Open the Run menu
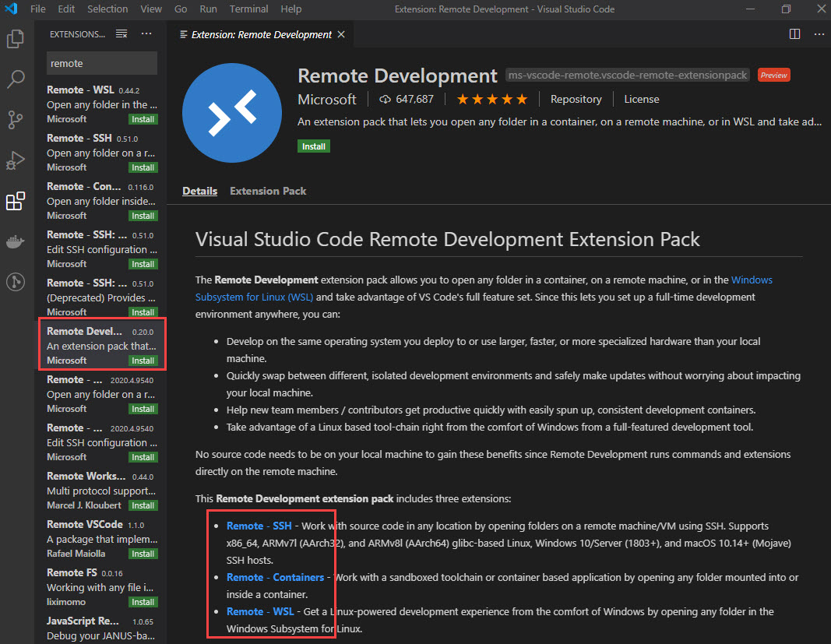The image size is (831, 644). tap(208, 9)
